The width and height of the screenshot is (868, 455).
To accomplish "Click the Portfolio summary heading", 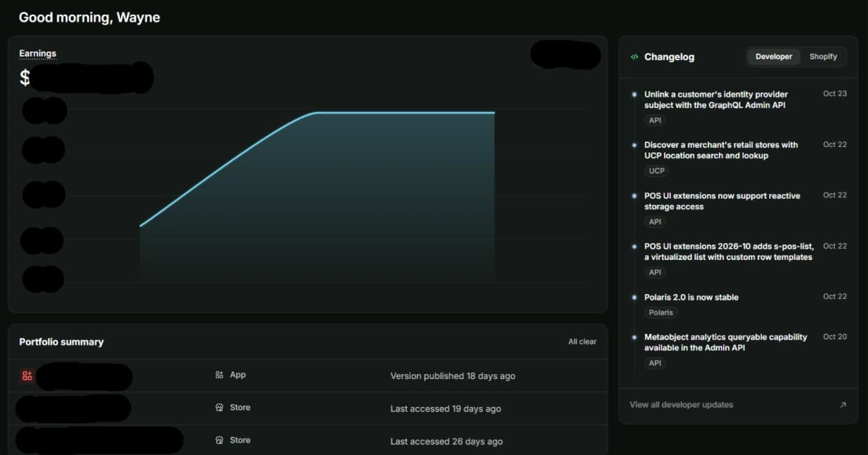I will click(61, 342).
